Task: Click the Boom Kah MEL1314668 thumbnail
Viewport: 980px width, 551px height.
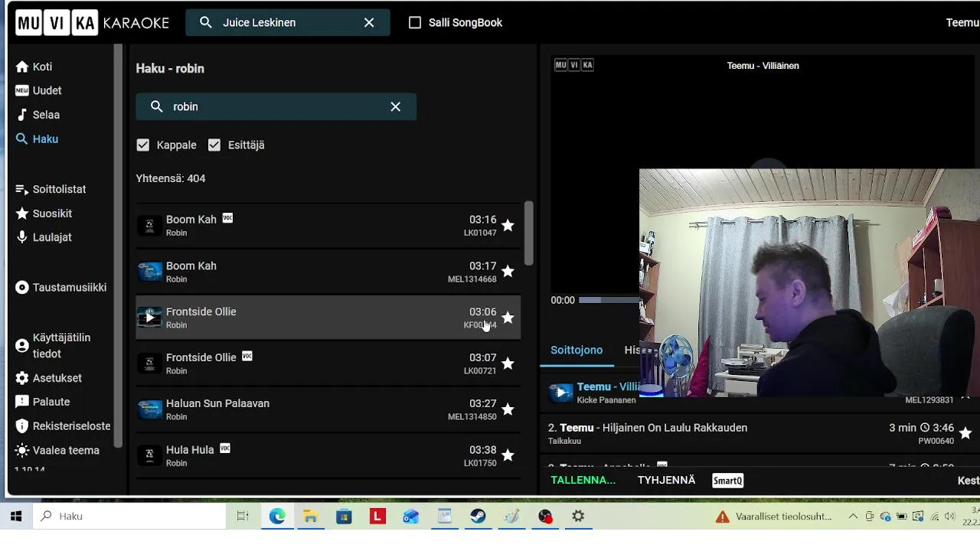Action: coord(149,272)
